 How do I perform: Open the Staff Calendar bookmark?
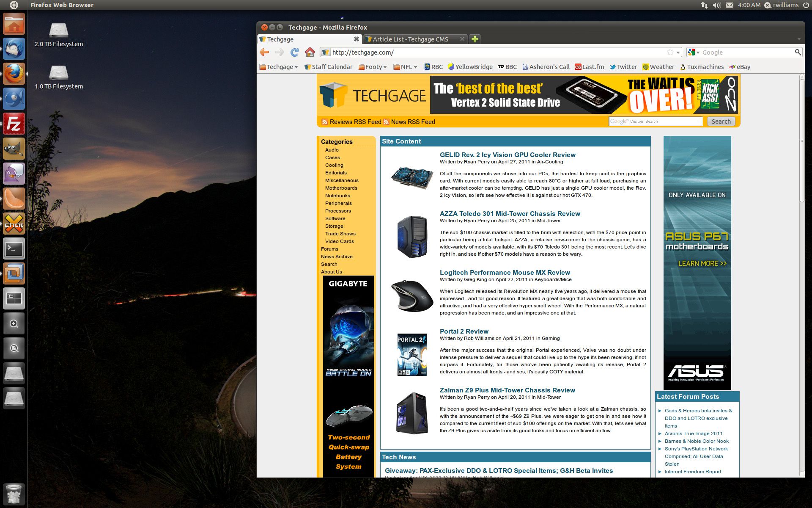[328, 67]
